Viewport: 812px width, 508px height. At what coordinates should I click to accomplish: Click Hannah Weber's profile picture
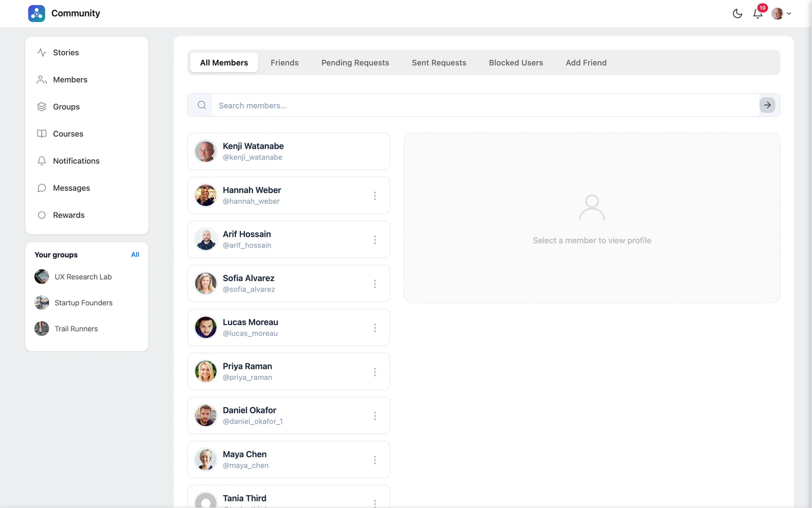(206, 196)
